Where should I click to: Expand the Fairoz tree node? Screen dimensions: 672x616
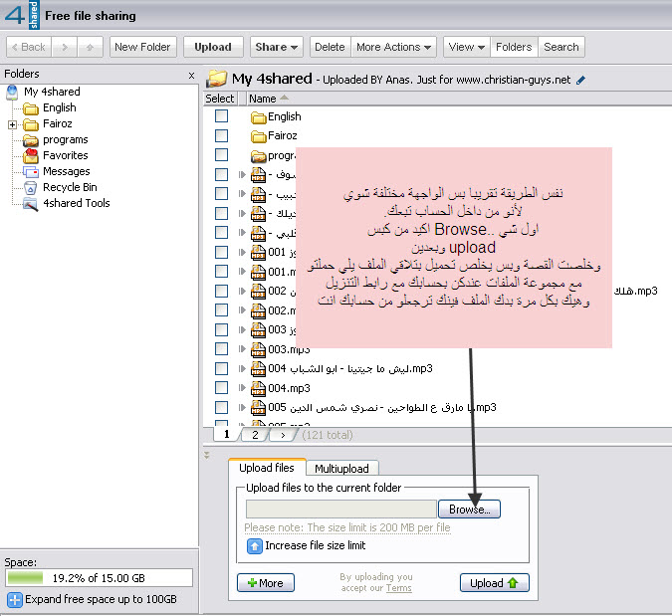tap(12, 124)
